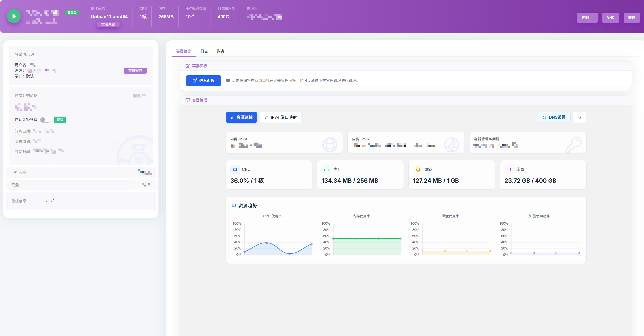Click the "1核" CPU value in header

(143, 17)
